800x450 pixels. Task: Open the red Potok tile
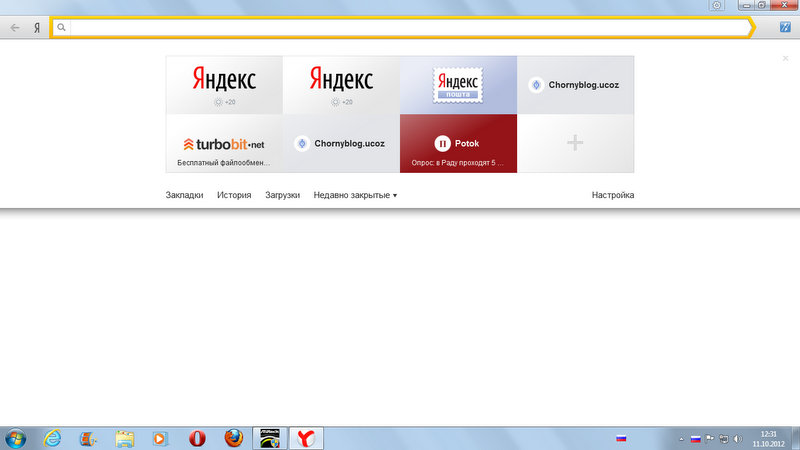[x=458, y=143]
